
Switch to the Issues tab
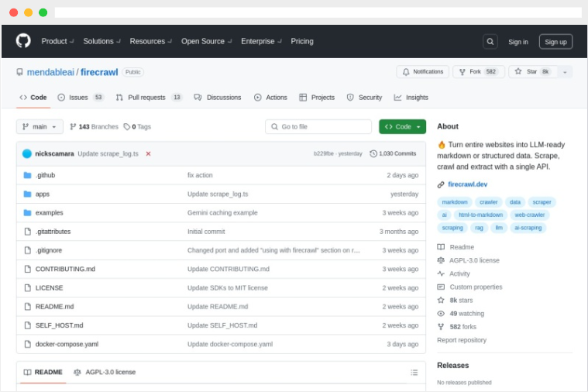pos(80,98)
